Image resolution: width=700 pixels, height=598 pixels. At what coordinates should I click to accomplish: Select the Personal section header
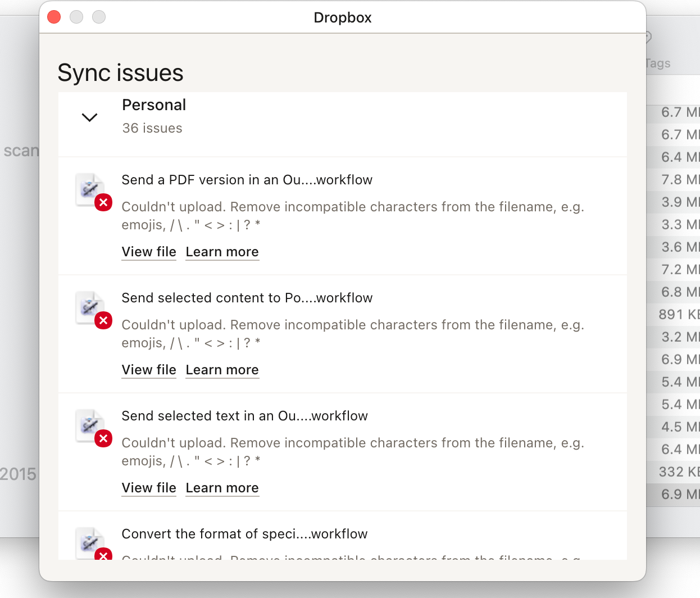click(154, 105)
